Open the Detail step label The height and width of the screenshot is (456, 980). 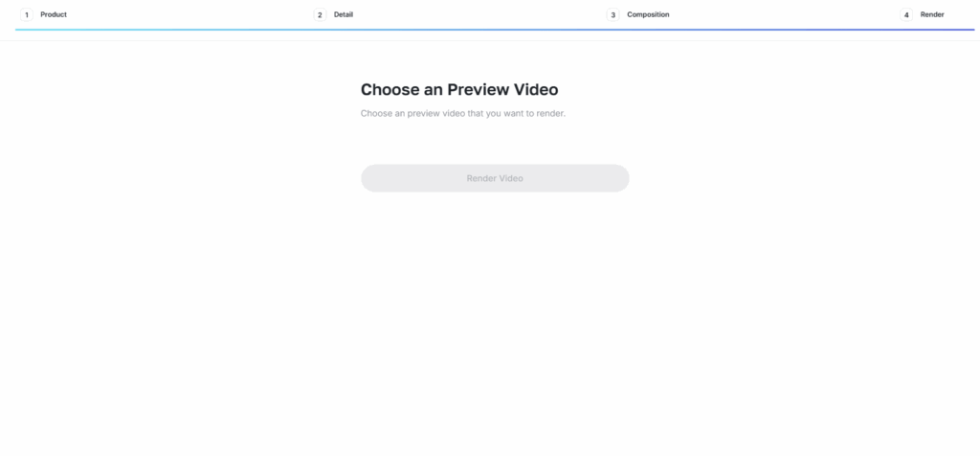pyautogui.click(x=344, y=14)
